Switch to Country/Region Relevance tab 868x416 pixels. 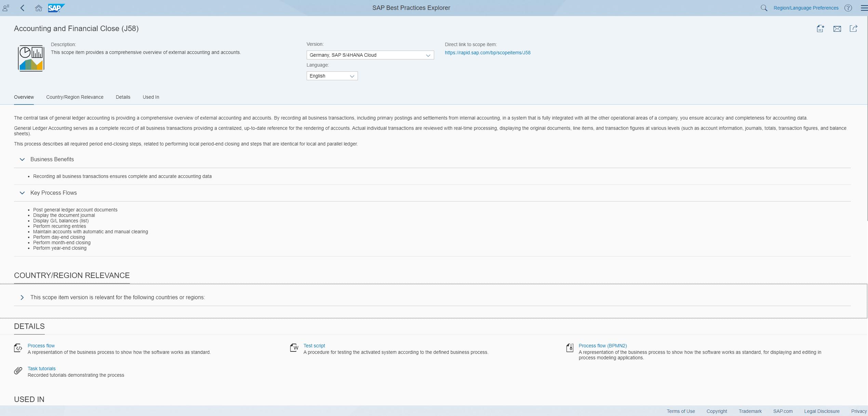point(75,97)
